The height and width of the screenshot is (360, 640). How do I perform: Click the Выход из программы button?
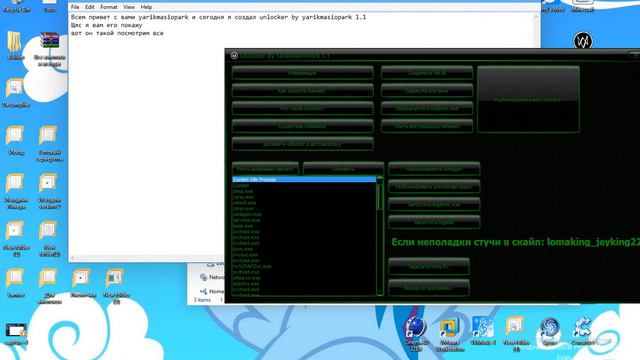429,288
